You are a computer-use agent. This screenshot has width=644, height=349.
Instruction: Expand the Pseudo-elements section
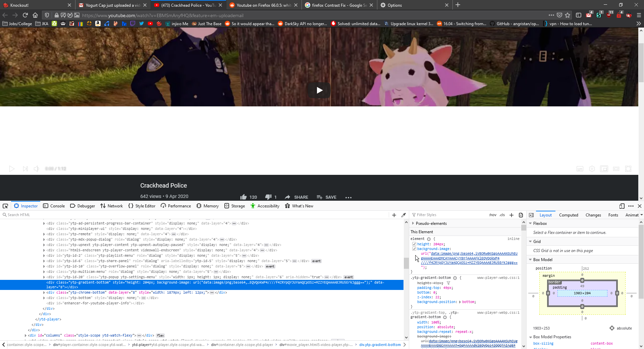413,223
